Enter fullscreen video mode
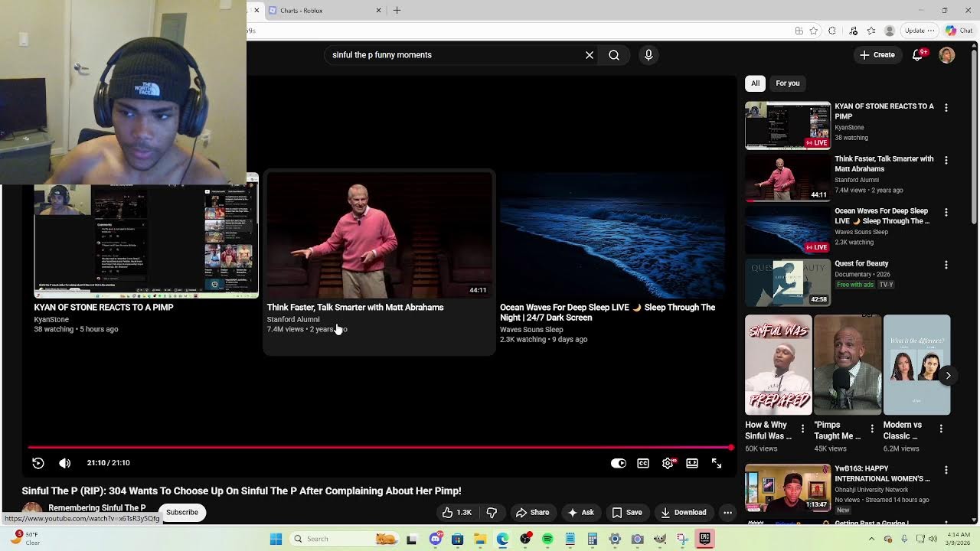The width and height of the screenshot is (980, 551). [717, 463]
